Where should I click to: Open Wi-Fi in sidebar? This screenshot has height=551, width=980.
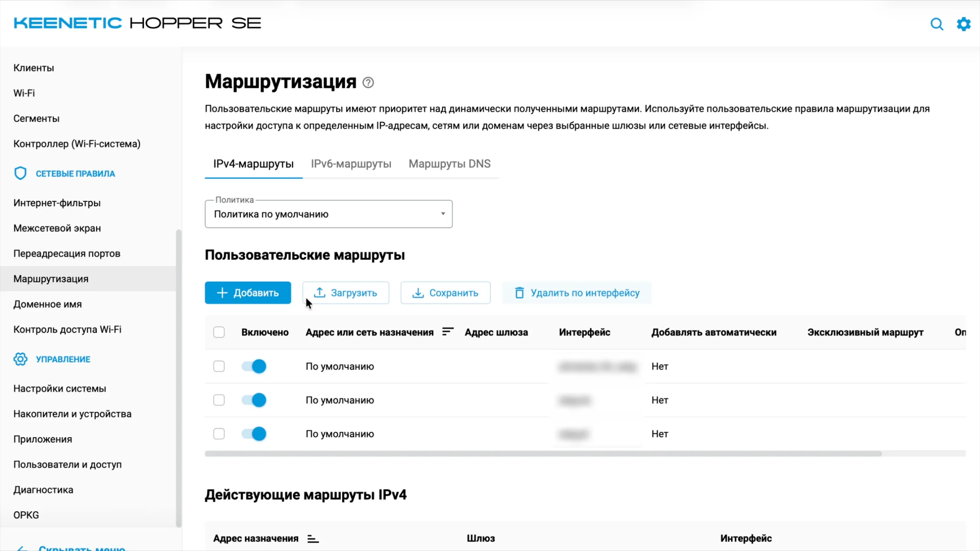(x=88, y=93)
